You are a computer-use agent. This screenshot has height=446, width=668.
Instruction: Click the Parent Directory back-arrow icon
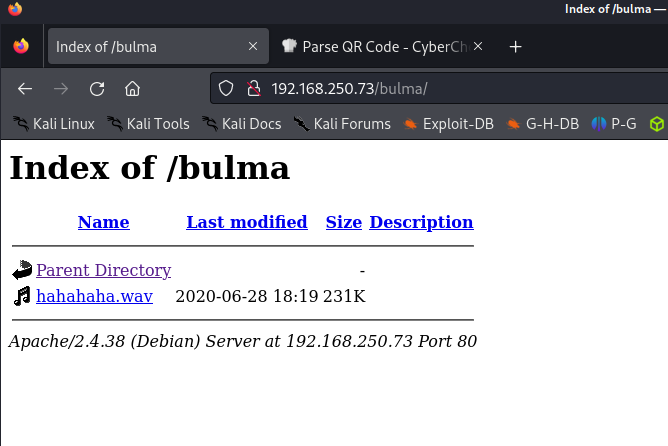click(x=22, y=270)
